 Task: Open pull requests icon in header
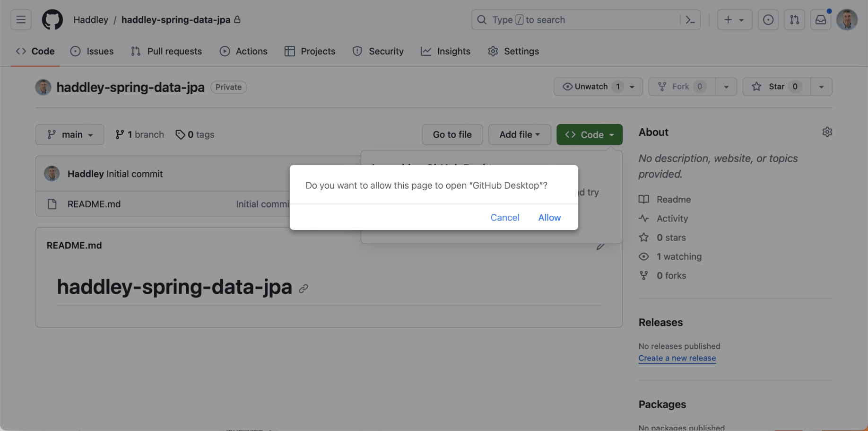tap(794, 20)
